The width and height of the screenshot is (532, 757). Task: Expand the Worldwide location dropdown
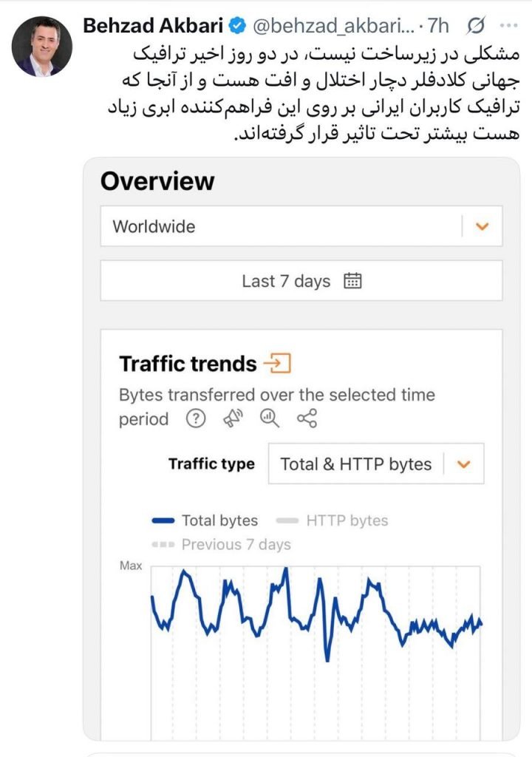tap(482, 226)
